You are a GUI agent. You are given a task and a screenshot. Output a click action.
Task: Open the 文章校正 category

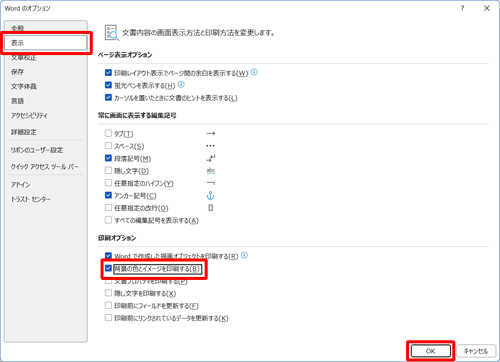pos(24,57)
